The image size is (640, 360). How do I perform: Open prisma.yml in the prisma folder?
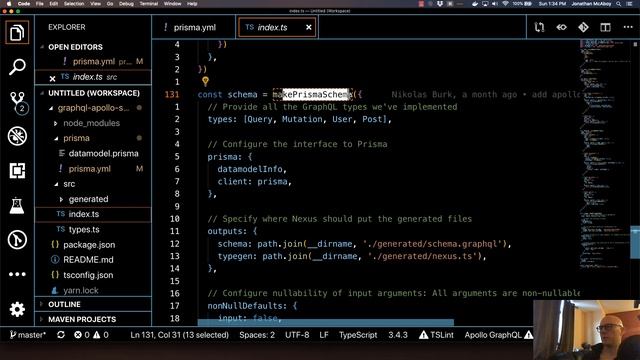click(89, 169)
